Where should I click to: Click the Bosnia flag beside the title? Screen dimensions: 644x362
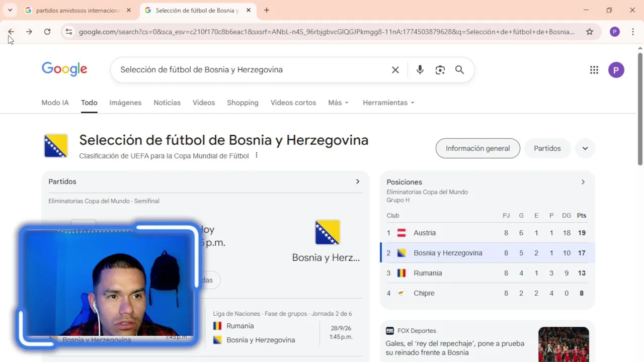click(x=56, y=146)
